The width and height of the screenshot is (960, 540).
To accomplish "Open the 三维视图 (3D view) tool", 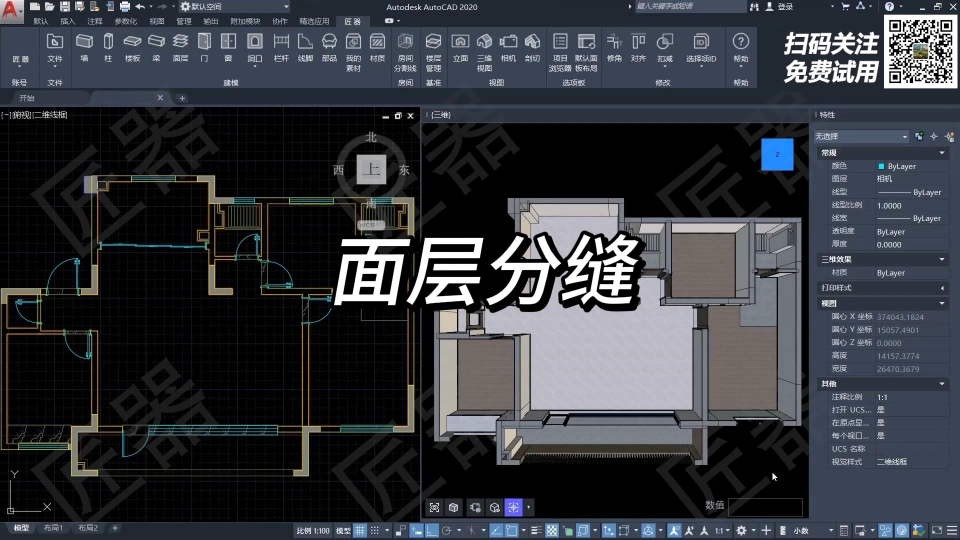I will pyautogui.click(x=484, y=52).
